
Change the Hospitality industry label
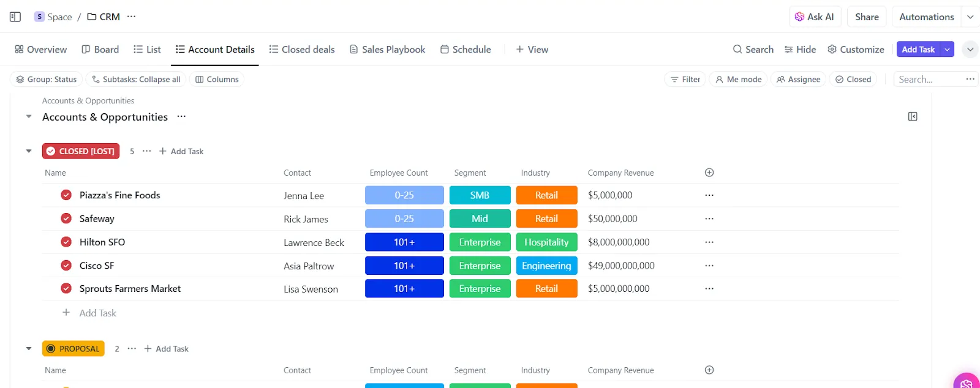[546, 242]
